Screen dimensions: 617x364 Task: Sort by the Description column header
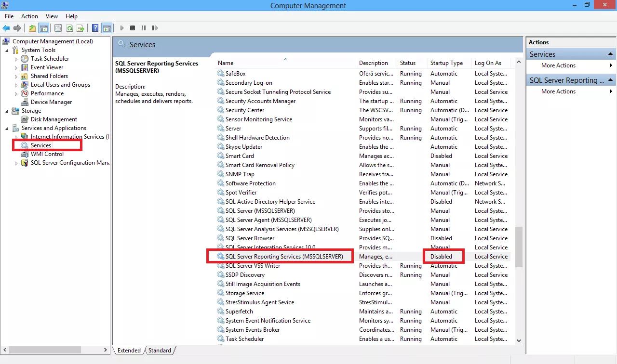click(x=376, y=63)
